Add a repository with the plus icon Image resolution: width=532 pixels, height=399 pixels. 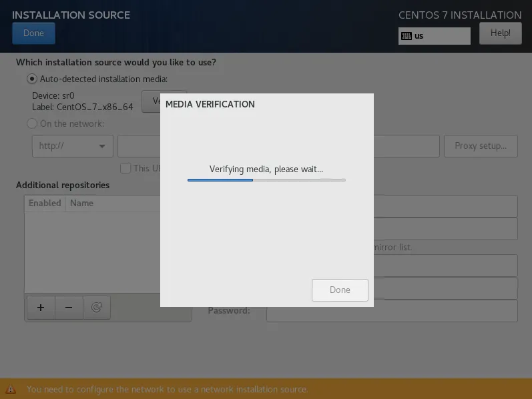coord(41,308)
